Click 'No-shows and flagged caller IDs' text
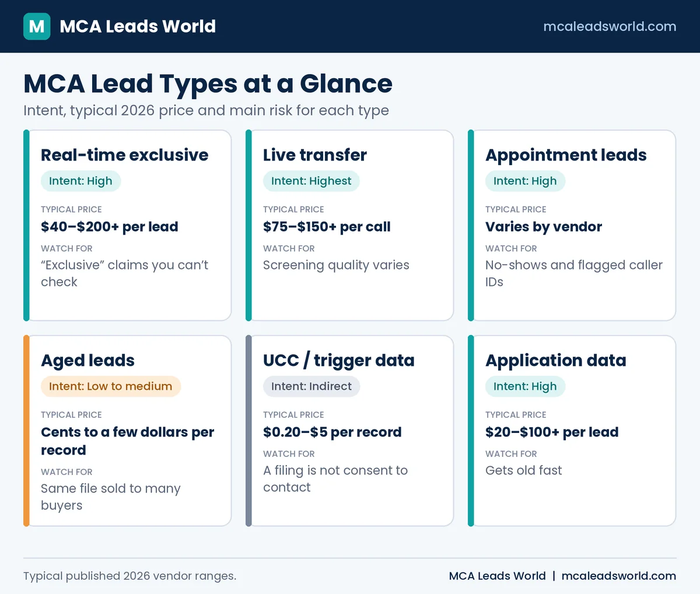The image size is (700, 594). (x=574, y=273)
